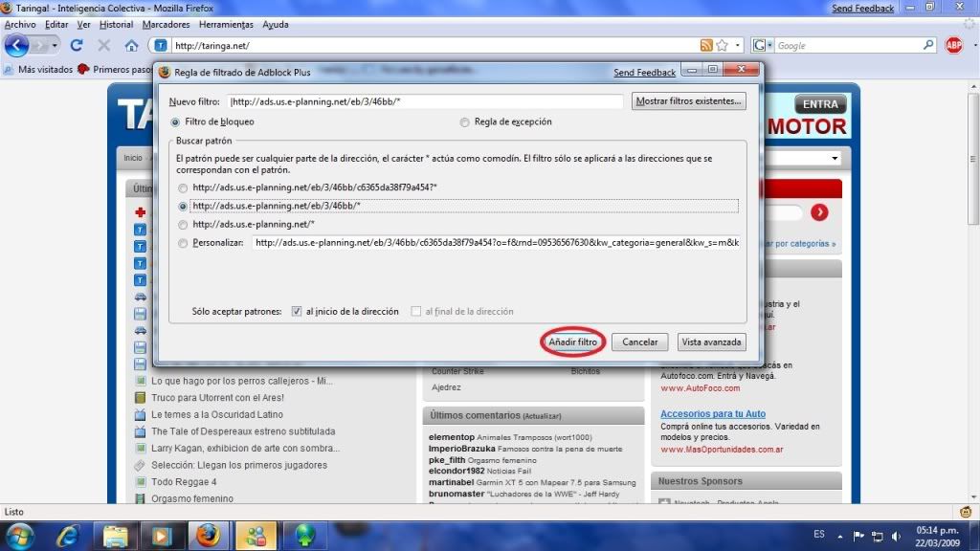The width and height of the screenshot is (980, 551).
Task: Bookmark this page with the star icon
Action: tap(723, 46)
